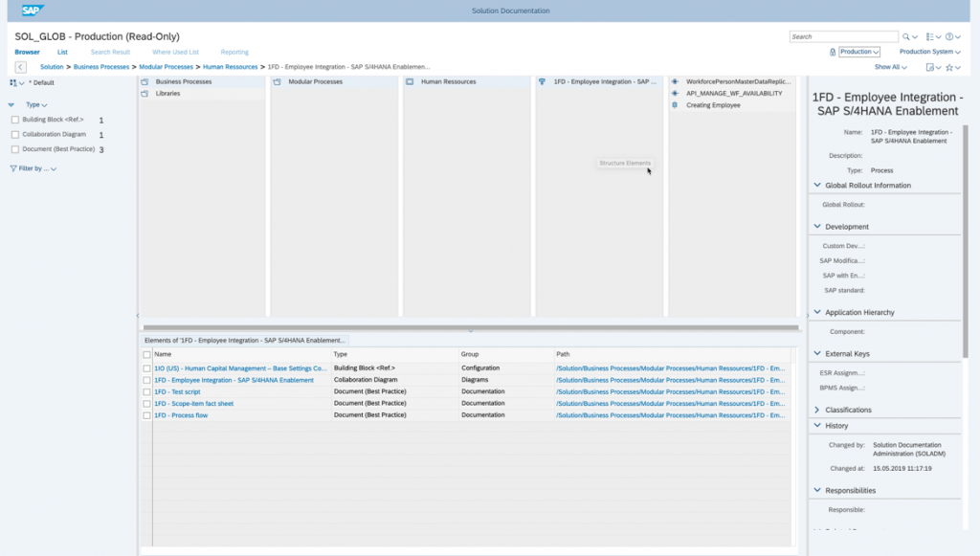
Task: Tick the Document (Best Practice) filter checkbox
Action: click(x=15, y=149)
